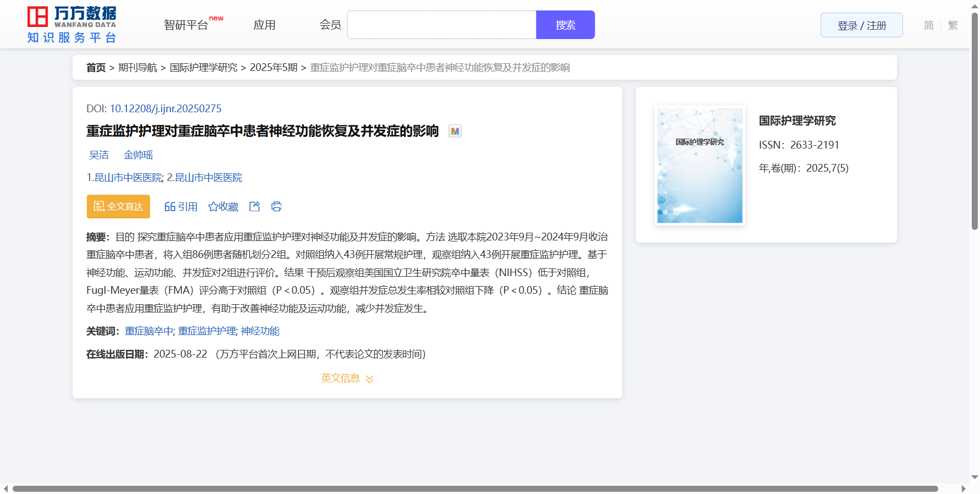The height and width of the screenshot is (494, 980).
Task: Switch to simplified Chinese 简
Action: 928,25
